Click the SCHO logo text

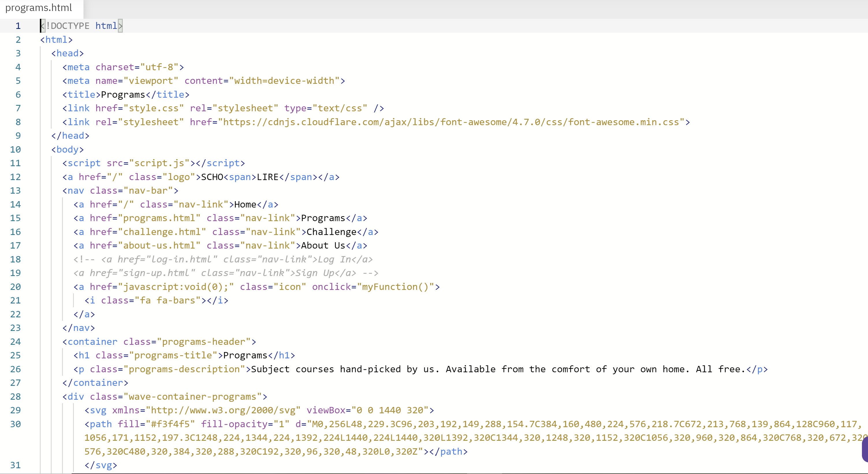click(212, 177)
